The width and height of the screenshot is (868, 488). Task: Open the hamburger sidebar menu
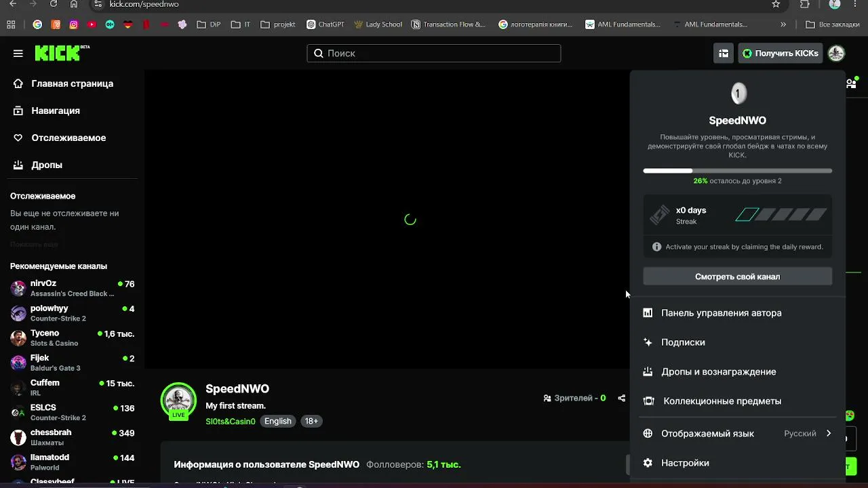(x=18, y=54)
